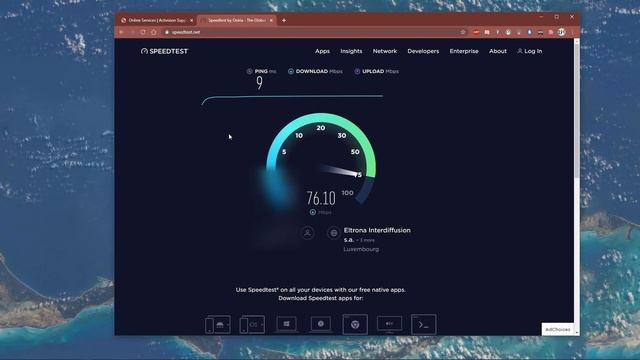The height and width of the screenshot is (360, 640).
Task: Open the Insights menu
Action: pos(351,51)
